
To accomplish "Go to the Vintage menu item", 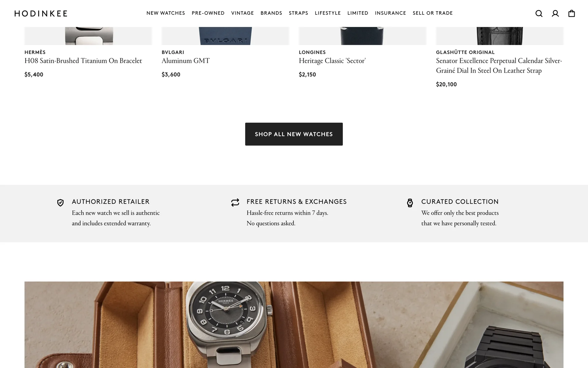I will tap(242, 13).
